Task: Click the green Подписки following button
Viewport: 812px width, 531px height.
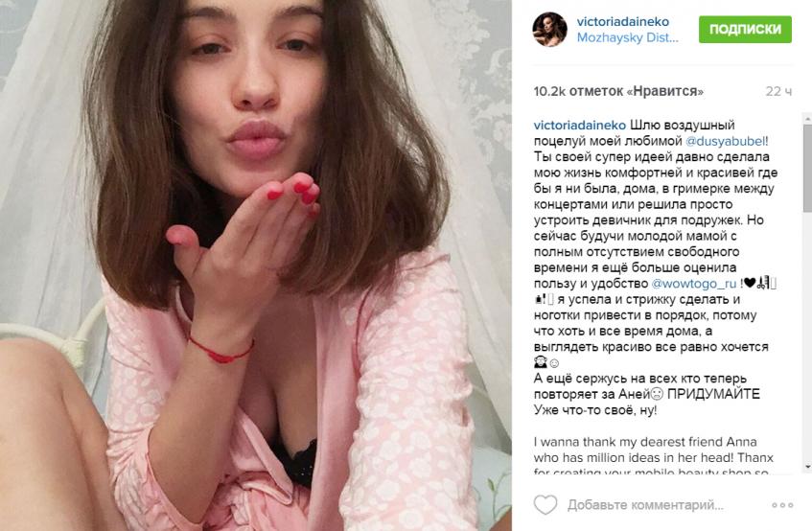Action: coord(745,29)
